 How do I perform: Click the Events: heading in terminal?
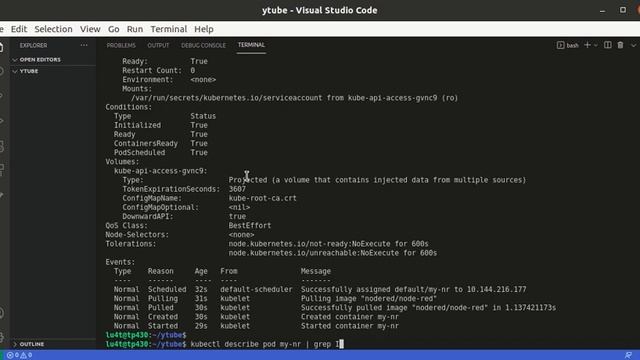click(x=120, y=262)
